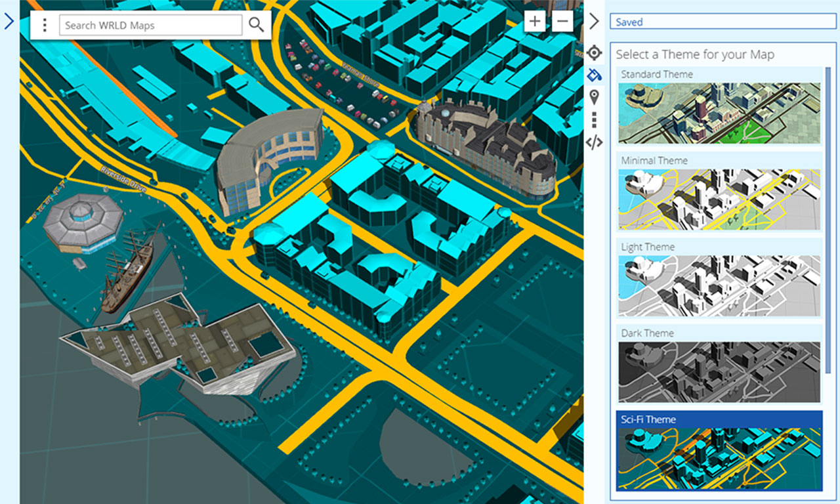Click the 'Select a Theme for your Map' heading
The image size is (840, 504).
(695, 54)
